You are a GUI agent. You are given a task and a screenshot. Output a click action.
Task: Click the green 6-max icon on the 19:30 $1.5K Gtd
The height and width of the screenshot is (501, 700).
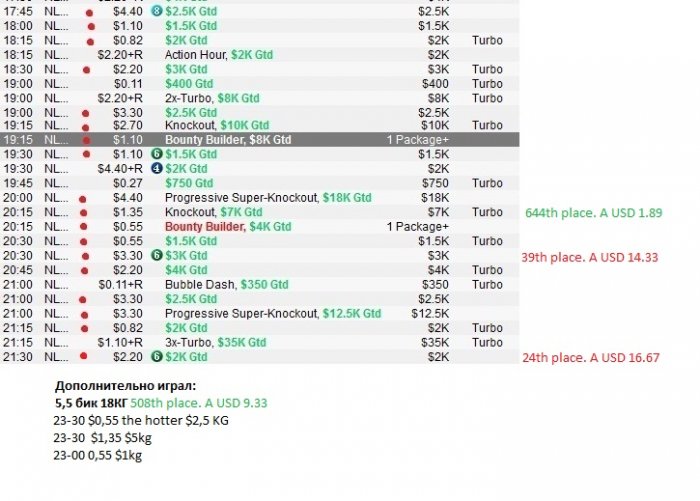[156, 154]
